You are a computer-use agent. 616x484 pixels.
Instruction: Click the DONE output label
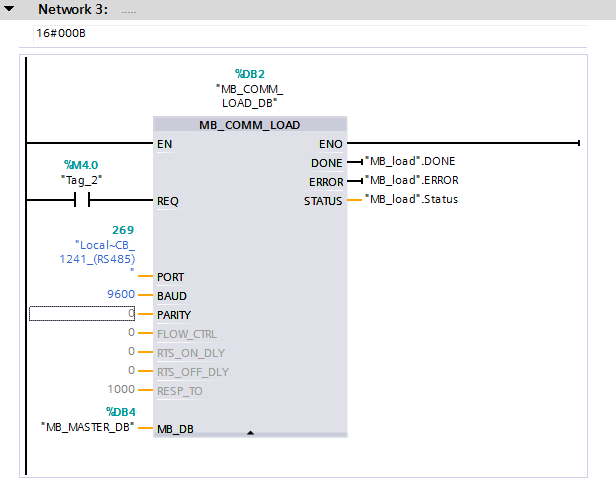(326, 163)
